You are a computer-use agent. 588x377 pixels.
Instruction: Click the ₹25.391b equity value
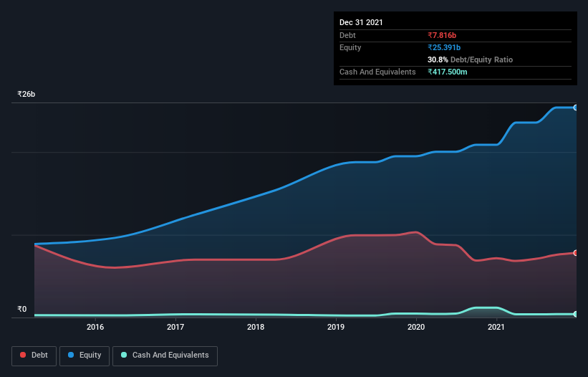coord(444,47)
